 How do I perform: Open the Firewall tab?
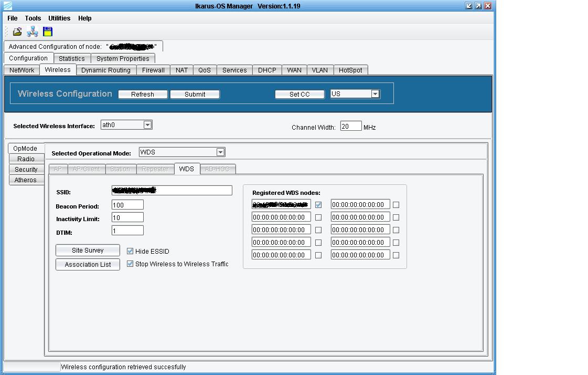pyautogui.click(x=153, y=70)
